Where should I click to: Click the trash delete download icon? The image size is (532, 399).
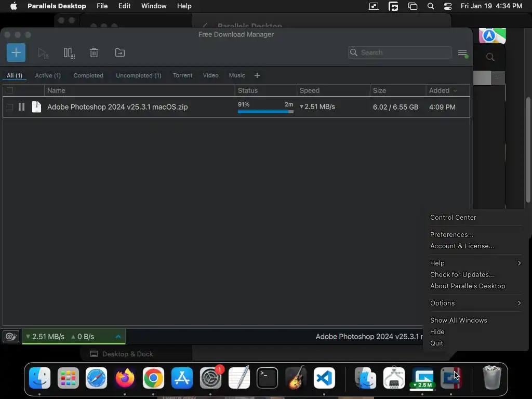pos(94,52)
